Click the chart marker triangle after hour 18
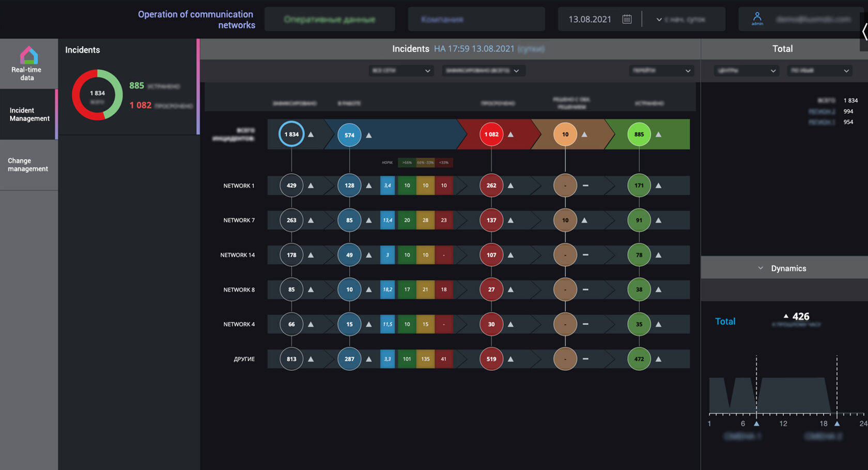This screenshot has width=868, height=470. pyautogui.click(x=837, y=423)
